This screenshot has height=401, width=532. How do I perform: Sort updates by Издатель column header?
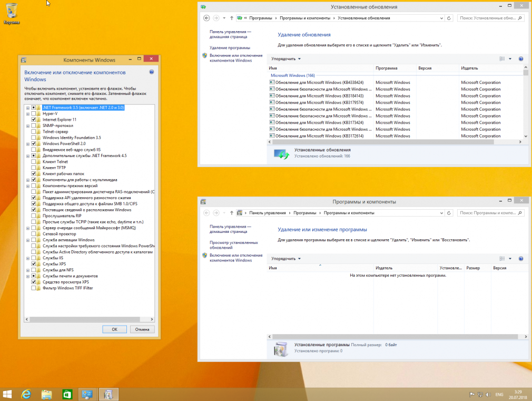coord(490,69)
